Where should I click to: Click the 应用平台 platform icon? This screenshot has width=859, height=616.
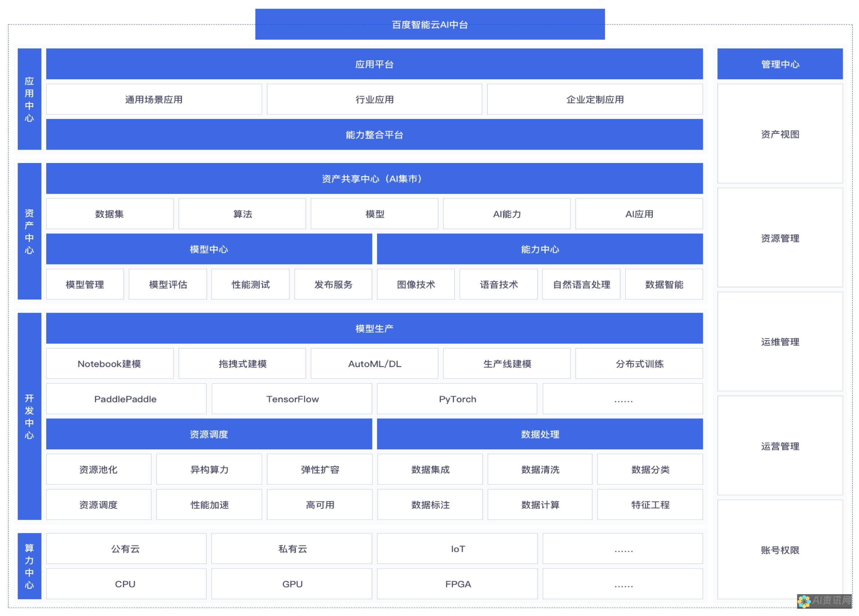click(x=373, y=63)
